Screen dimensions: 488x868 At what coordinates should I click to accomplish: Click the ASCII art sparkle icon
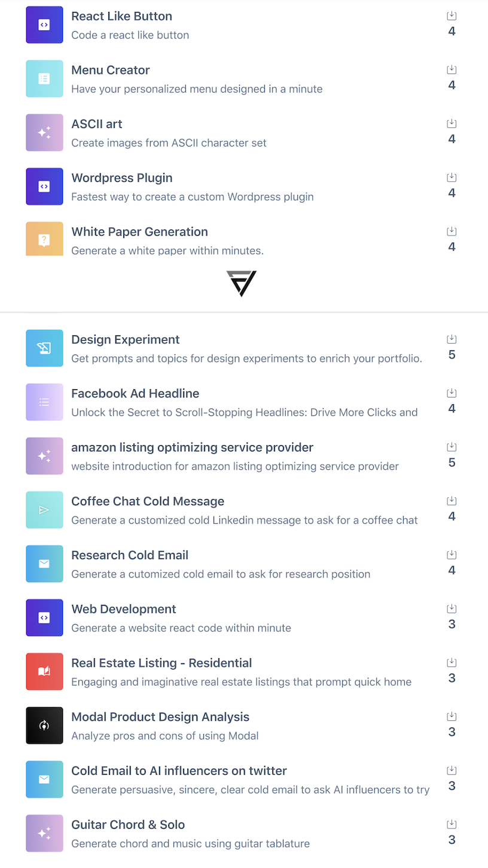click(x=44, y=133)
